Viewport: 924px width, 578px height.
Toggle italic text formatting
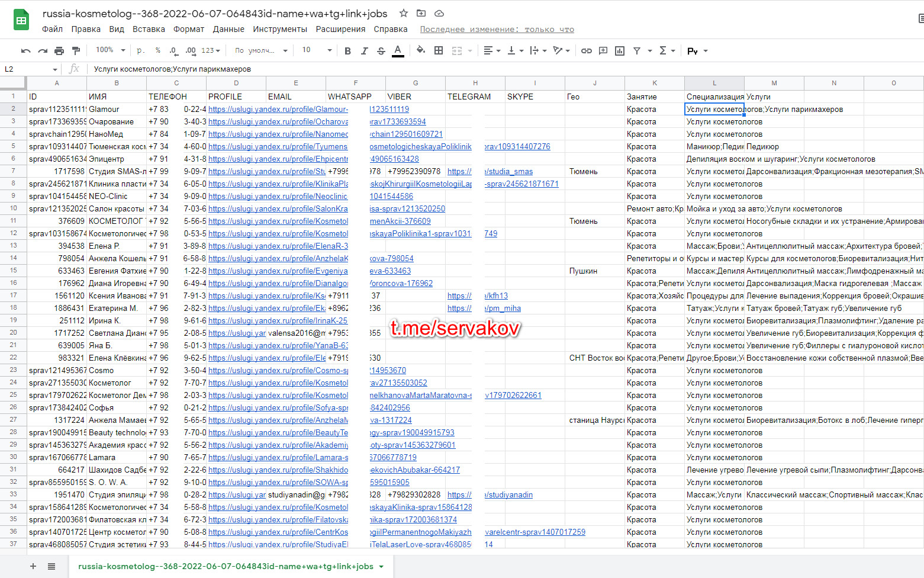[364, 51]
